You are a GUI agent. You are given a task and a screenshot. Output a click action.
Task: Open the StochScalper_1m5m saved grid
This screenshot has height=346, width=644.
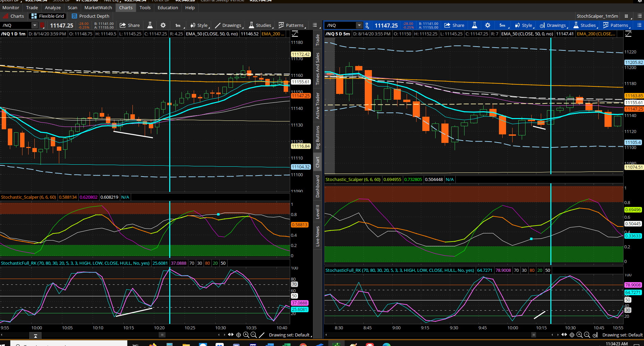597,16
